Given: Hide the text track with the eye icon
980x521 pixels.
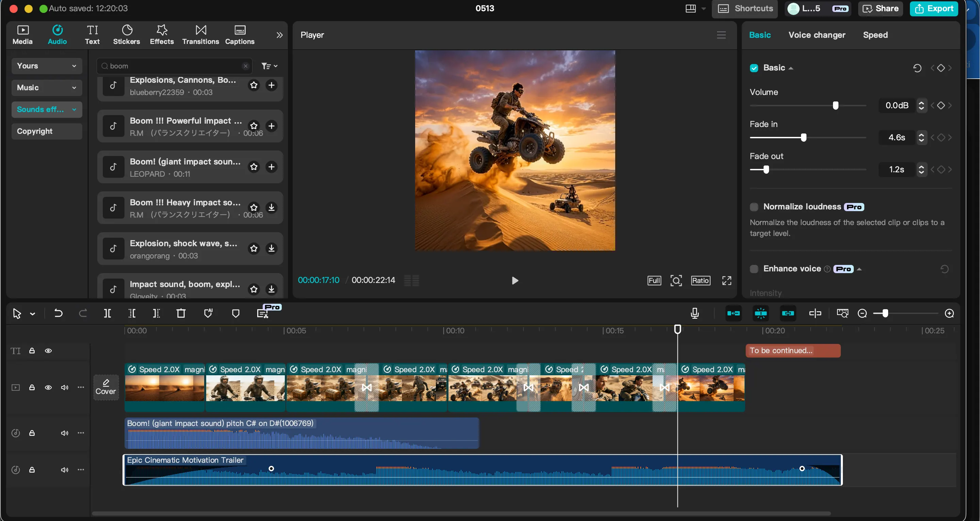Looking at the screenshot, I should (x=48, y=351).
